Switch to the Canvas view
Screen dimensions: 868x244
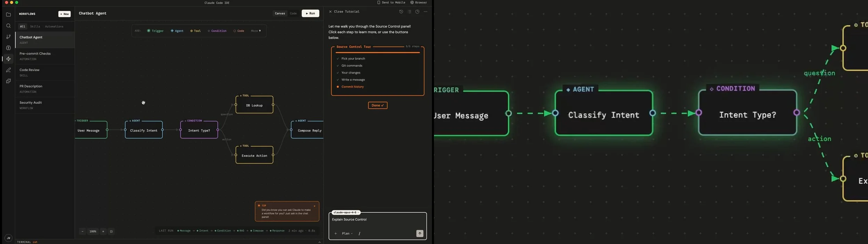pyautogui.click(x=280, y=14)
